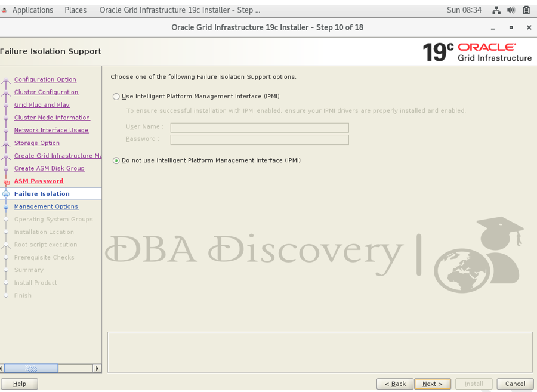Open Create Grid Infrastructure Management step

58,156
